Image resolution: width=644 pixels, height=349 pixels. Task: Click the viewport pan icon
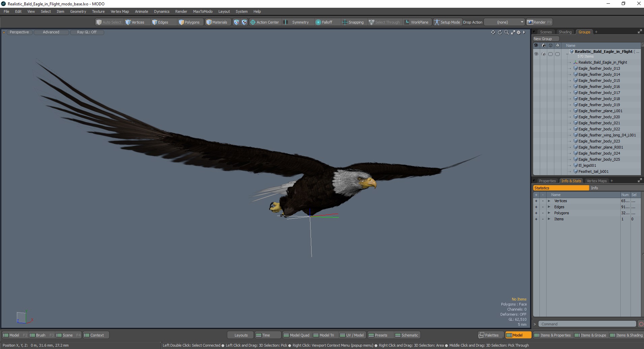coord(493,32)
